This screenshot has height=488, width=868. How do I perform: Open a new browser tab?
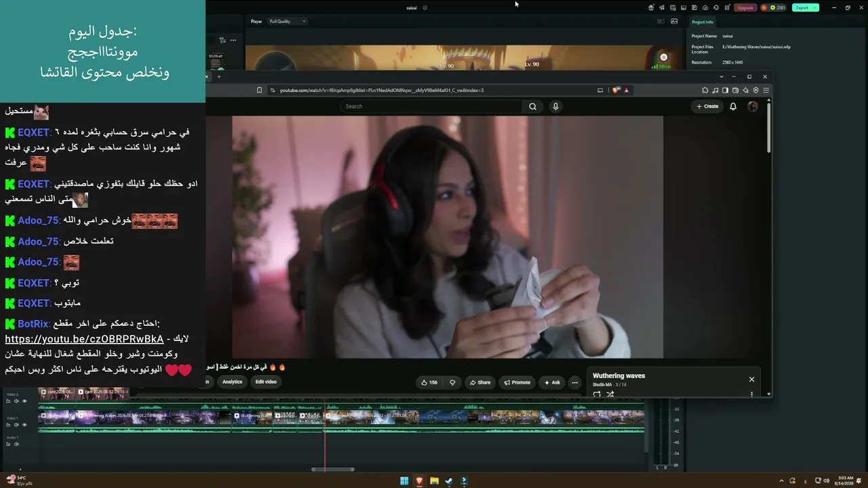(219, 77)
